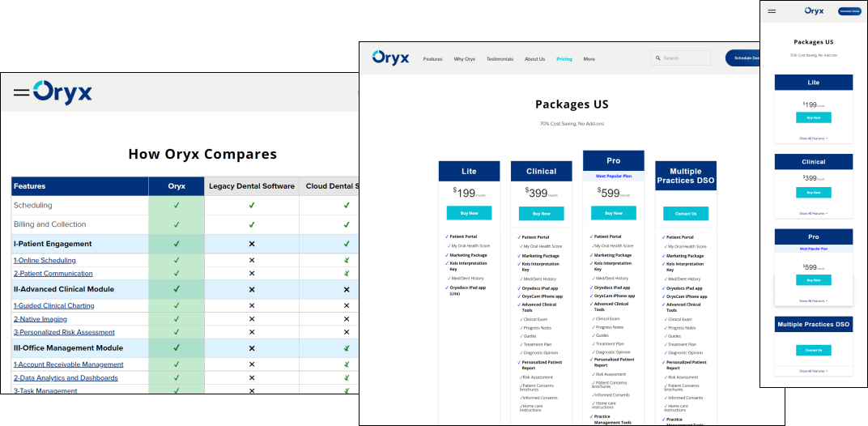Open the Why Oryx nav item
The height and width of the screenshot is (426, 868).
click(x=465, y=59)
